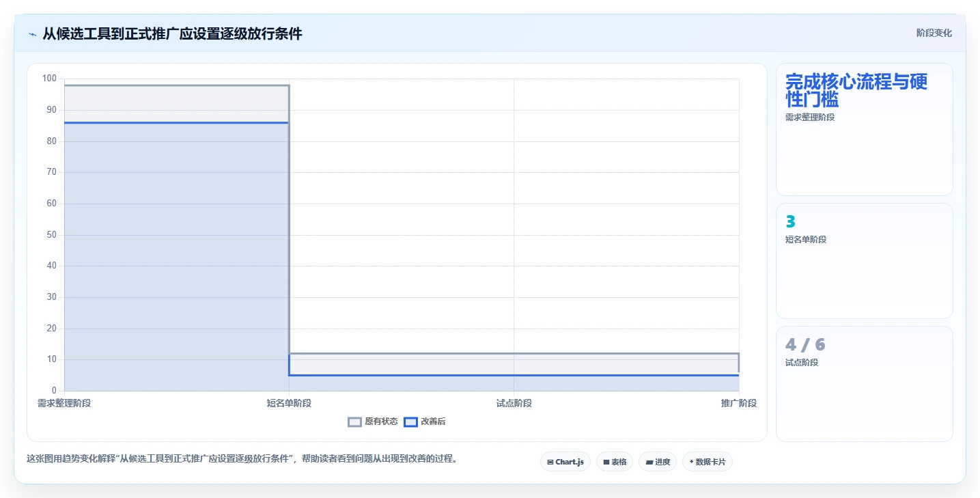This screenshot has height=498, width=980.
Task: Click the 试点阶段 caption in third card
Action: click(x=802, y=363)
